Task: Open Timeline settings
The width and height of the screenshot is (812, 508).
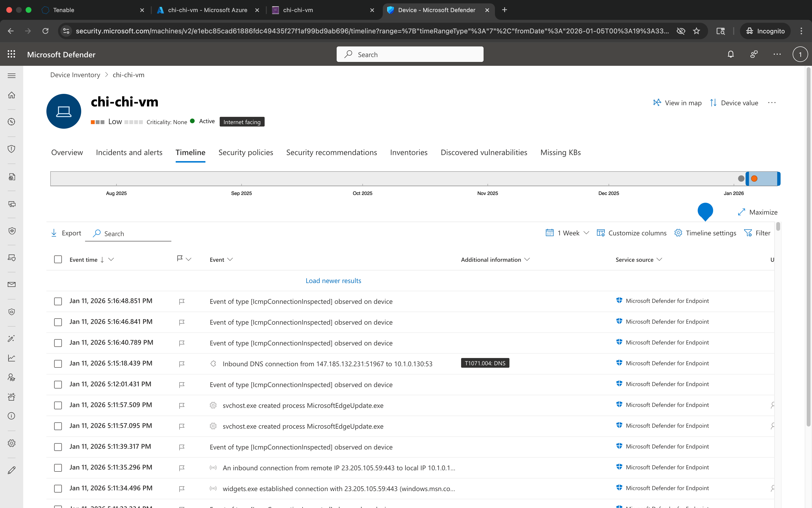Action: coord(705,233)
